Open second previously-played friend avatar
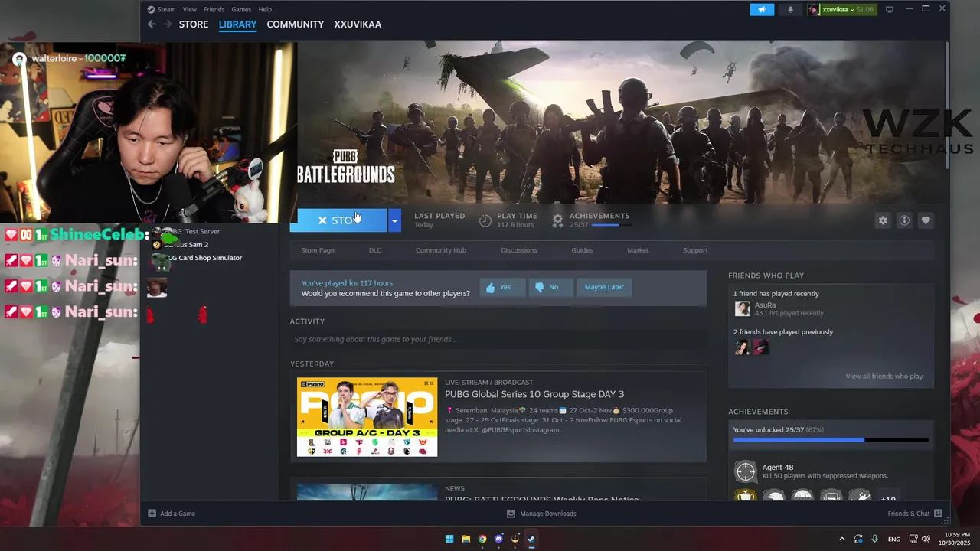 760,347
